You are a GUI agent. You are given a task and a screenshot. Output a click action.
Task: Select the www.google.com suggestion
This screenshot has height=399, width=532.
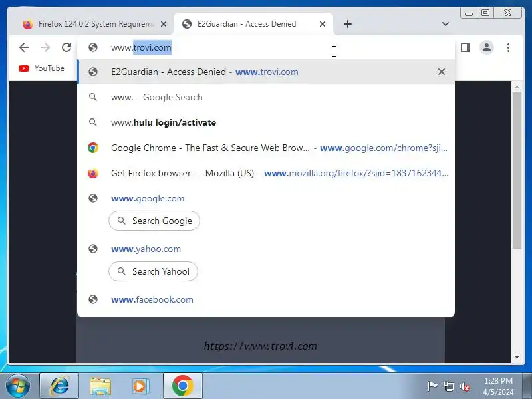[x=266, y=198]
